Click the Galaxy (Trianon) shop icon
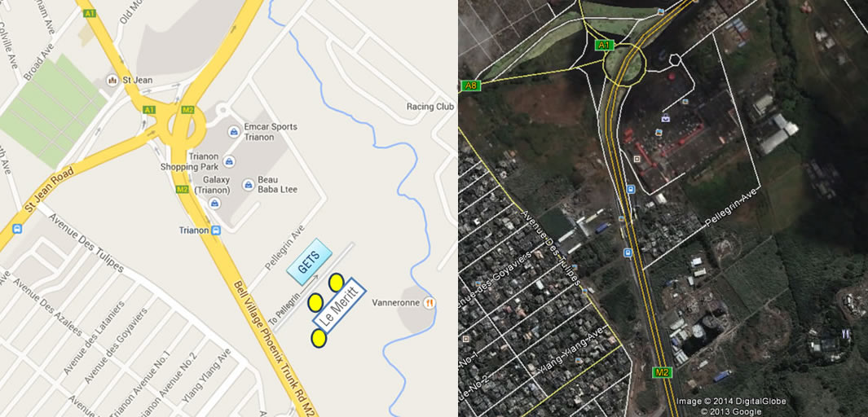The image size is (868, 417). point(214,203)
